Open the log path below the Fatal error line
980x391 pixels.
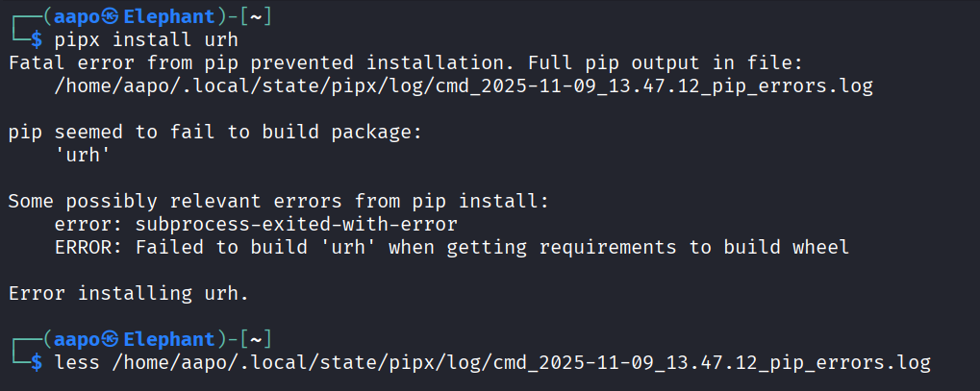pos(464,86)
